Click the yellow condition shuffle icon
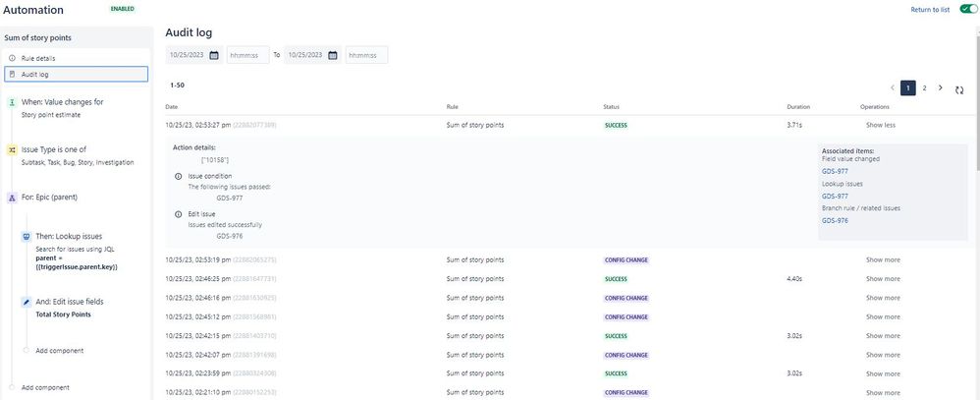Screen dimensions: 980x400 [12, 149]
